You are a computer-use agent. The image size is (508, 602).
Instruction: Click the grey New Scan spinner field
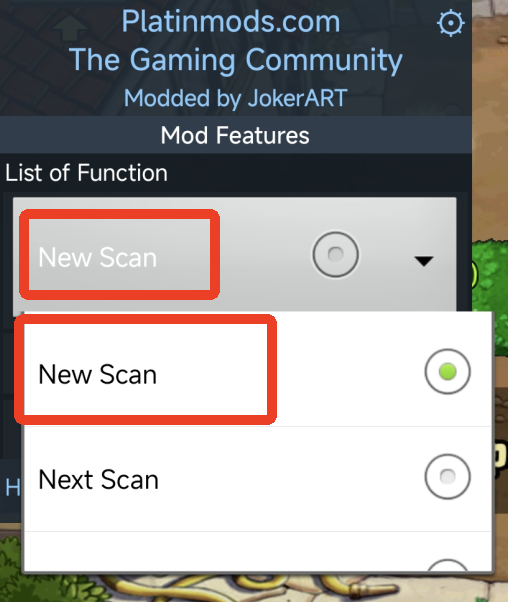235,255
